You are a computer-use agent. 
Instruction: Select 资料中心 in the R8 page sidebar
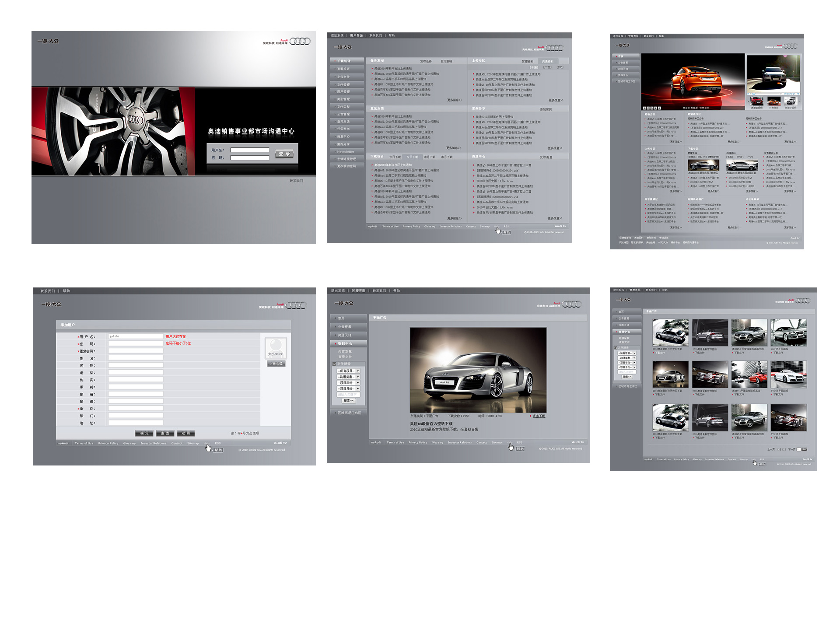click(x=345, y=344)
